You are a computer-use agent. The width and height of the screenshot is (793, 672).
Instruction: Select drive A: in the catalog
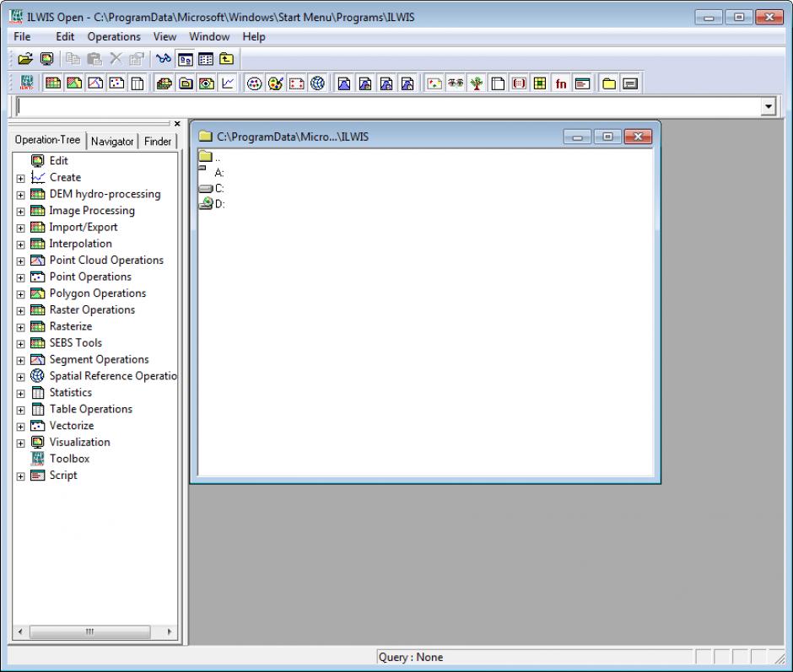click(212, 172)
